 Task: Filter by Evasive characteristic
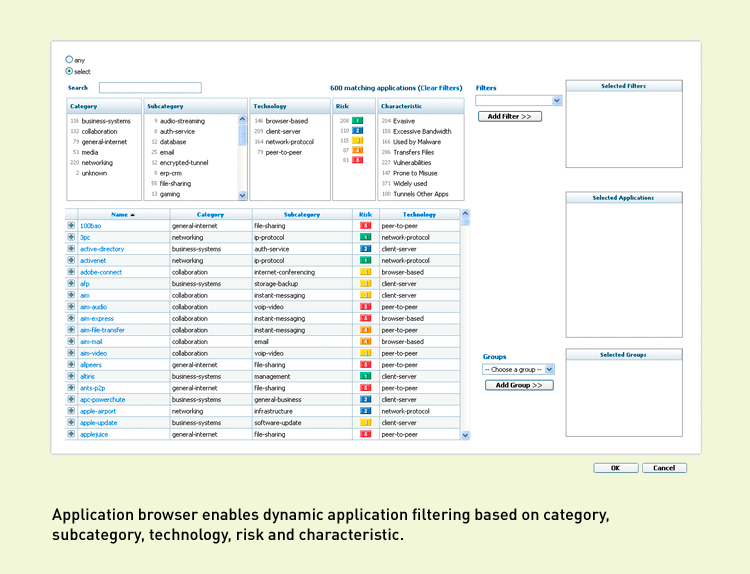click(404, 121)
